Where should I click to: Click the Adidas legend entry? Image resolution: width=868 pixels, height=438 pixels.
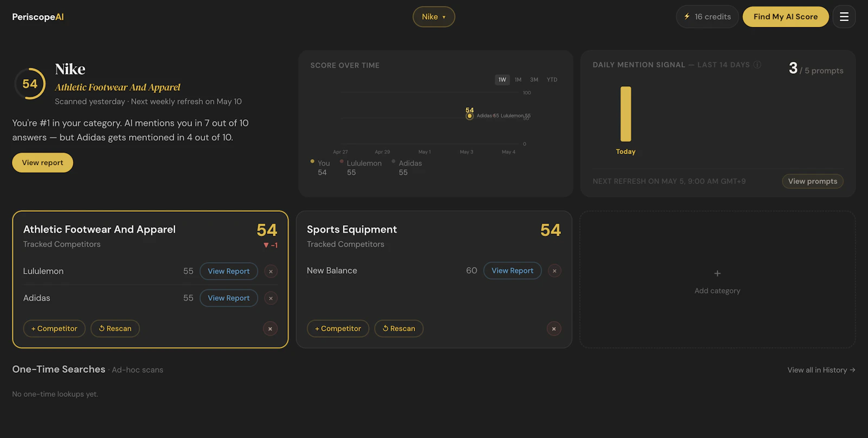407,168
